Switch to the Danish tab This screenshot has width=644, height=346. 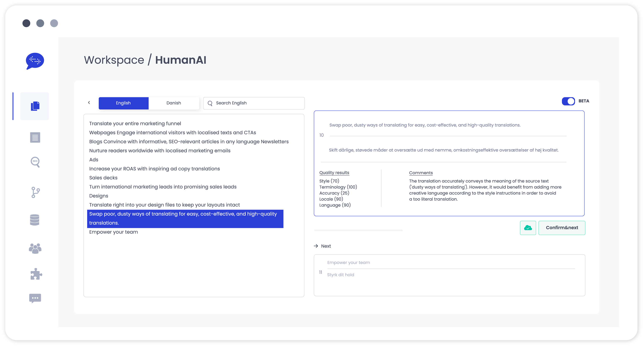click(174, 103)
